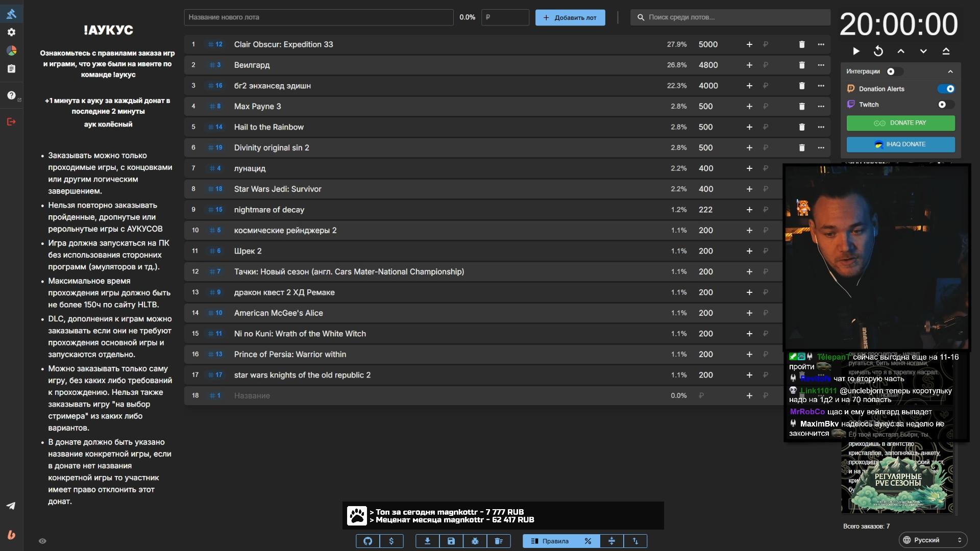Reset the timer with the restart icon
Viewport: 980px width, 551px height.
878,51
